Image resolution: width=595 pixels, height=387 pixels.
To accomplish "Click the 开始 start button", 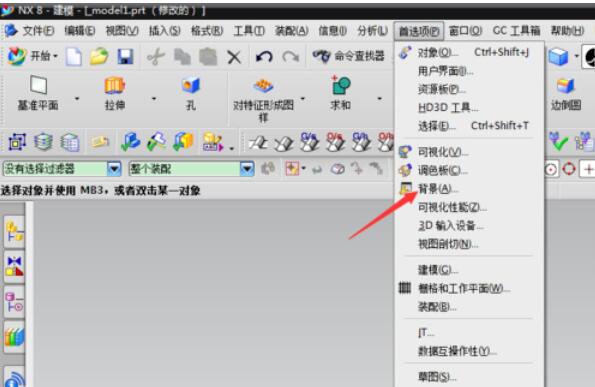I will pyautogui.click(x=32, y=57).
